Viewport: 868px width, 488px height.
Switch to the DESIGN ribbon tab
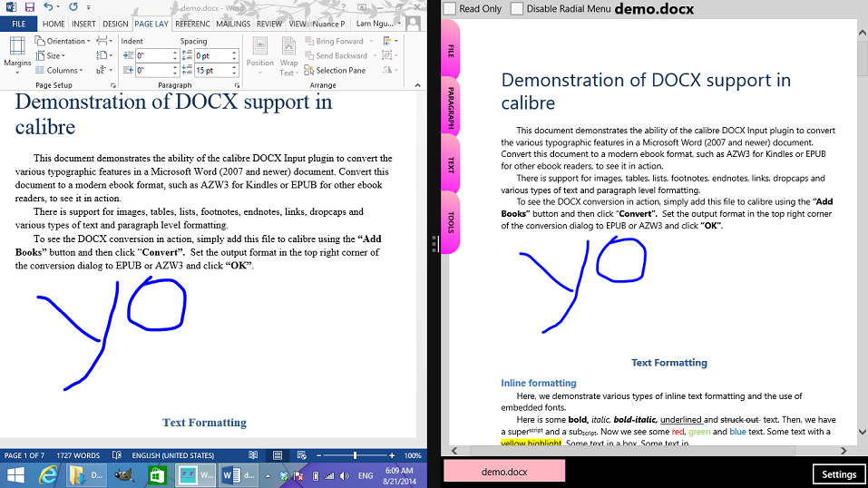click(x=115, y=24)
